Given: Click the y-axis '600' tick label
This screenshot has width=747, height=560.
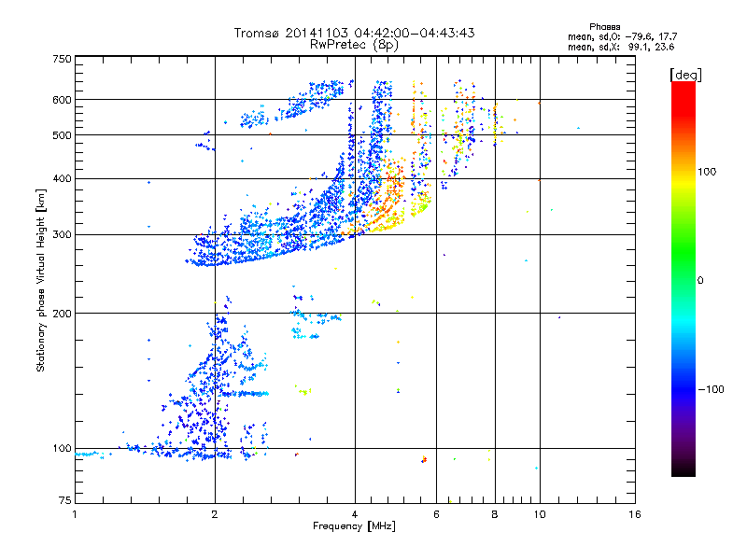Looking at the screenshot, I should click(x=62, y=100).
